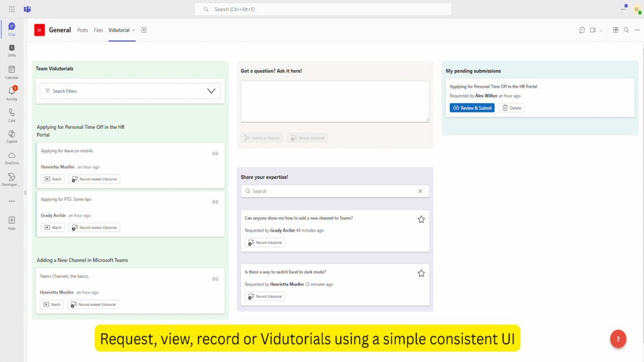The height and width of the screenshot is (362, 644).
Task: Open Shifts in the left sidebar
Action: coord(12,50)
